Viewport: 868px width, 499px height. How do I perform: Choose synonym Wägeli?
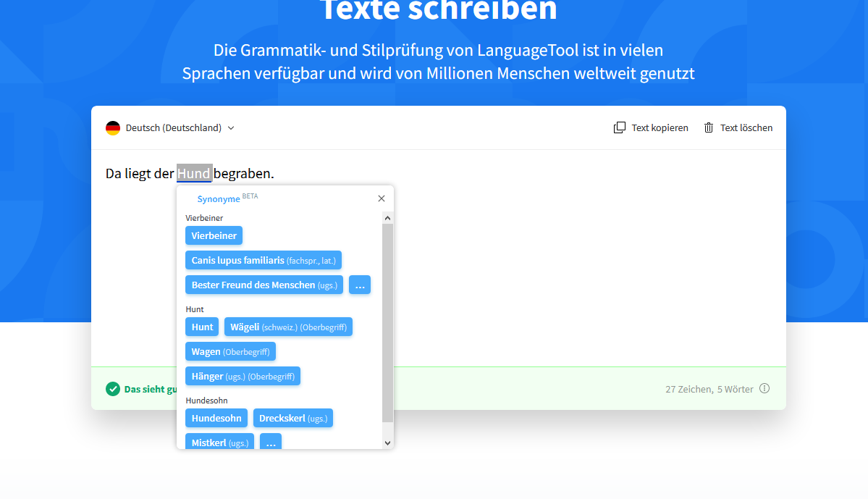coord(288,327)
